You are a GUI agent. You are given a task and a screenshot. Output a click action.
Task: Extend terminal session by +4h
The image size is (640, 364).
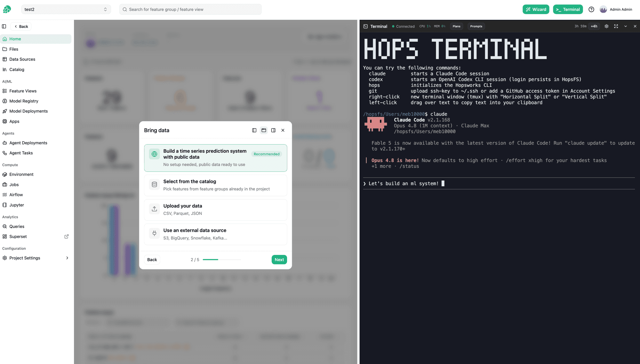tap(594, 26)
